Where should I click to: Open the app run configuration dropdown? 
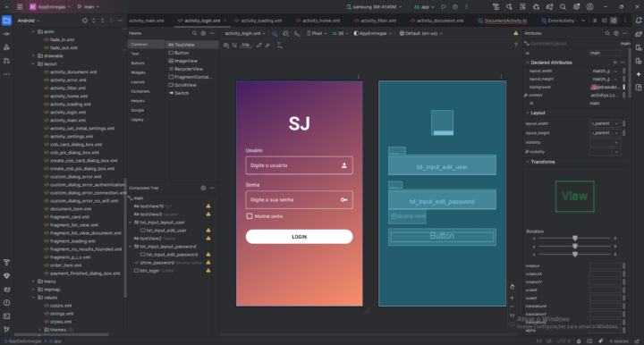click(424, 7)
